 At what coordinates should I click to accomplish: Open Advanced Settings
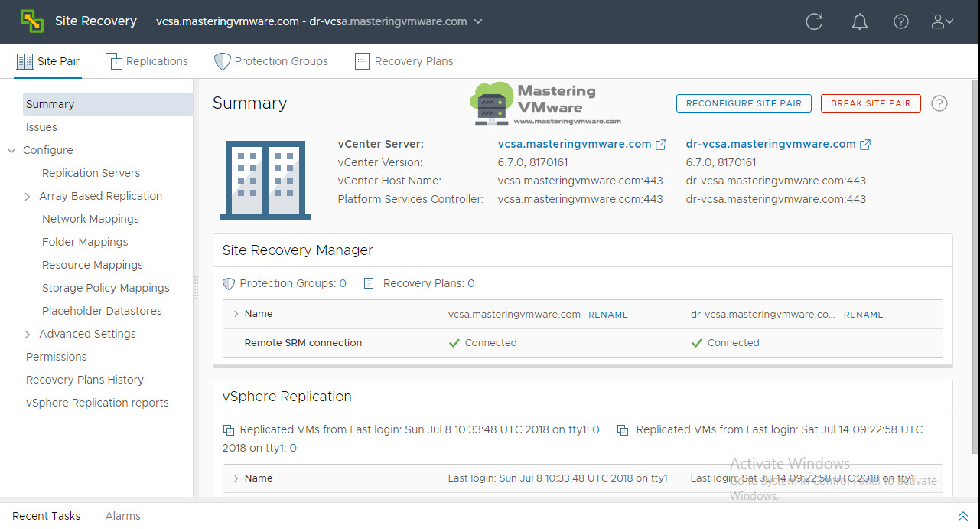(88, 334)
